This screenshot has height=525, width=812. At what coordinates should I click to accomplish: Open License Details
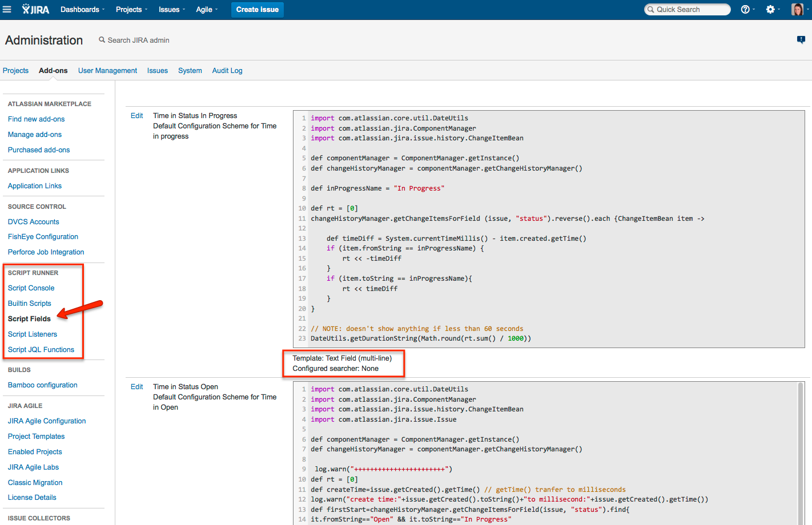[32, 497]
